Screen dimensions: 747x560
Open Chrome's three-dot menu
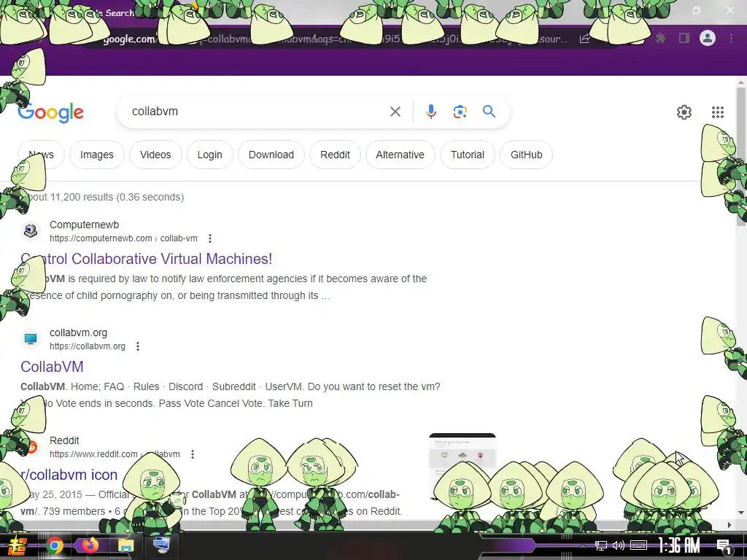[731, 38]
